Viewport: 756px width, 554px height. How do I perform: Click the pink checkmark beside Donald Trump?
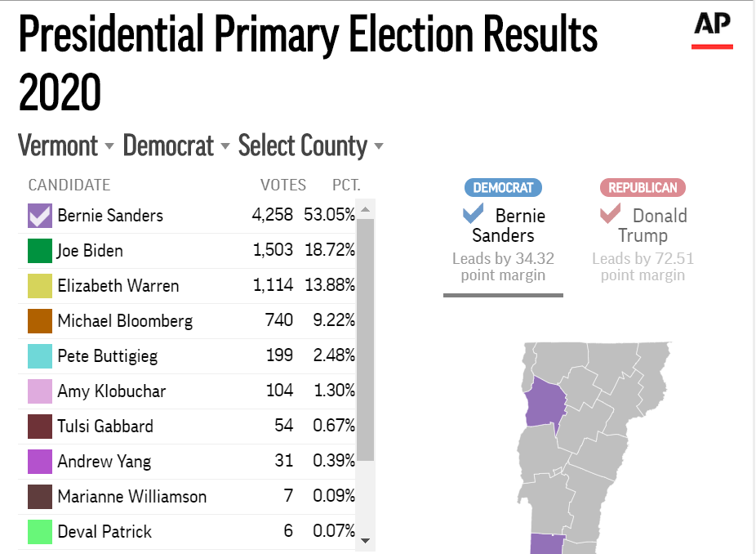[x=611, y=215]
